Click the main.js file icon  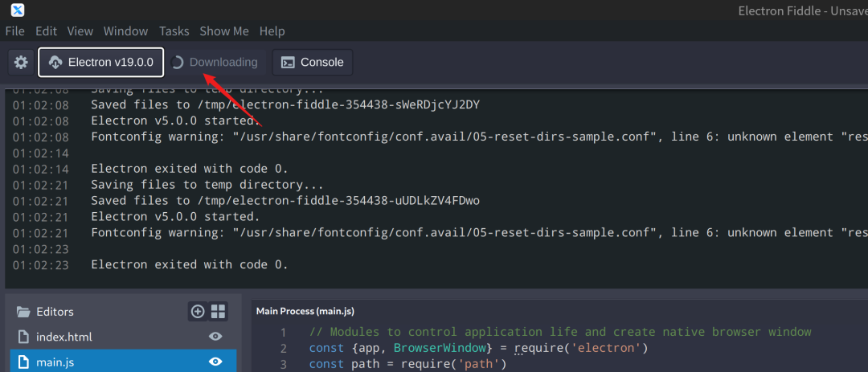pos(23,362)
